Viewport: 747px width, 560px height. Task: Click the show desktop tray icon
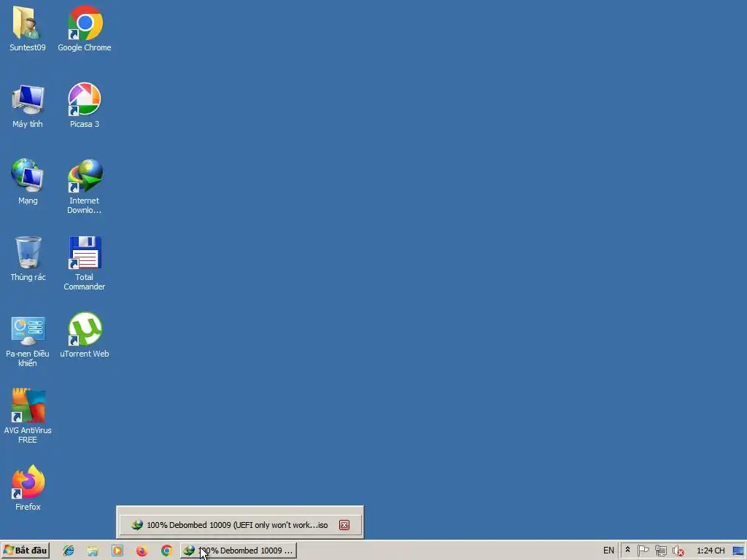point(738,551)
